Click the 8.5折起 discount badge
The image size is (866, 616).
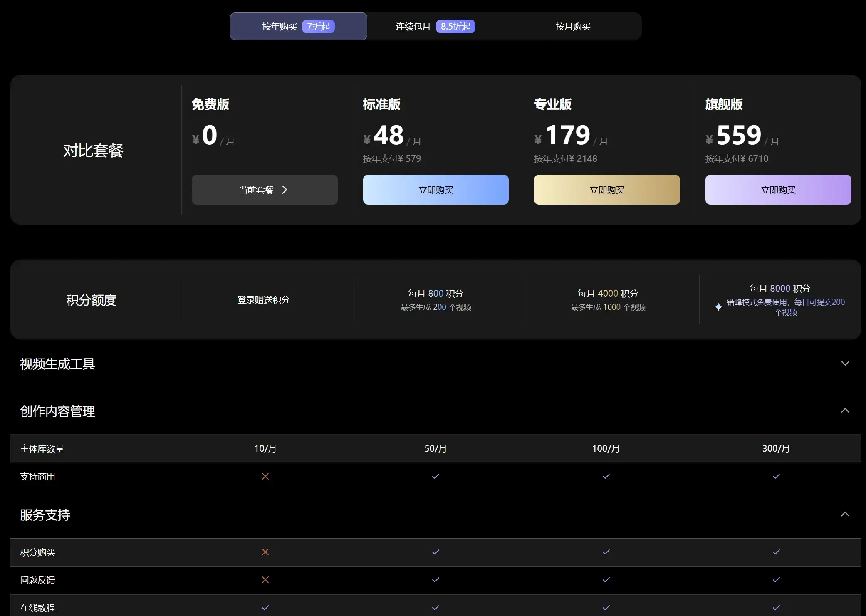click(455, 27)
